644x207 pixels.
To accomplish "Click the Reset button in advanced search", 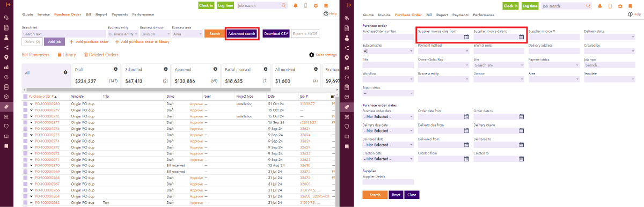I will [396, 195].
